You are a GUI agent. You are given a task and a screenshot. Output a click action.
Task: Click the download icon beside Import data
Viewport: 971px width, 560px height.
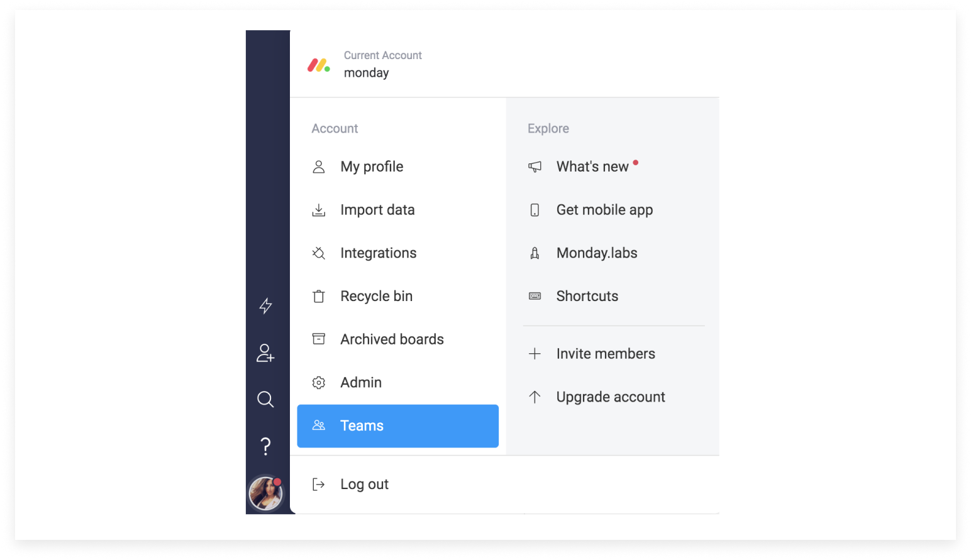(x=319, y=210)
